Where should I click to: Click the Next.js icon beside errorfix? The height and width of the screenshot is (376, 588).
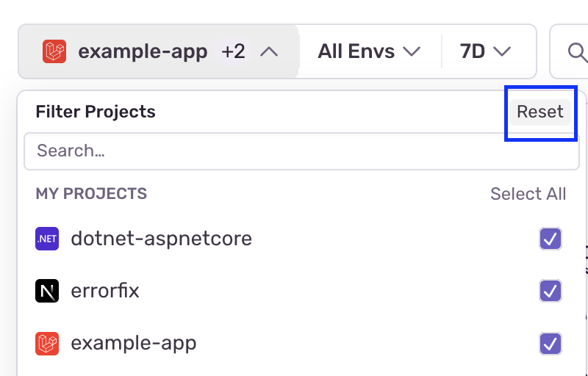pyautogui.click(x=47, y=291)
